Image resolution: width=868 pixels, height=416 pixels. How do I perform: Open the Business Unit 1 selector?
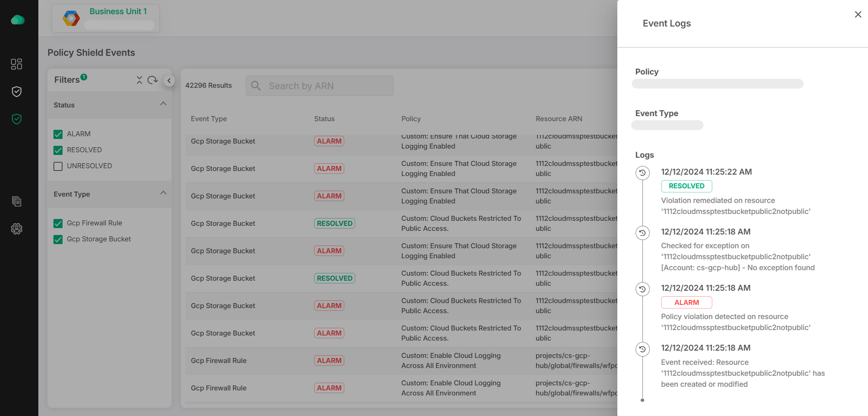click(x=106, y=18)
